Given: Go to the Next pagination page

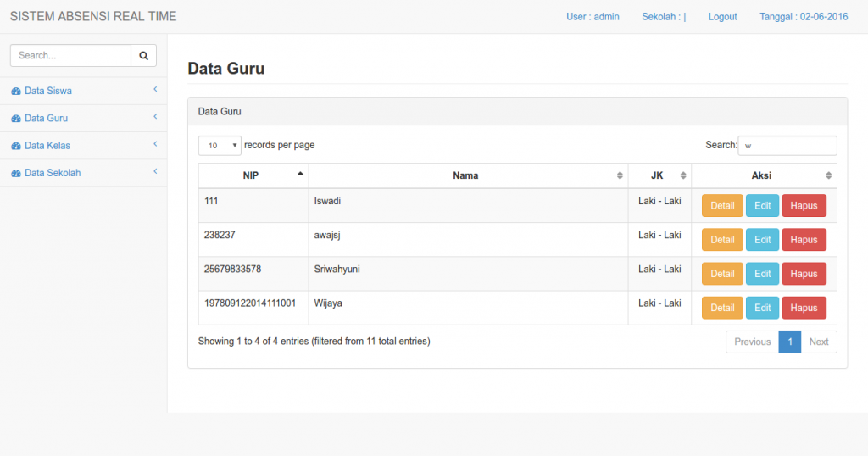Looking at the screenshot, I should pos(818,342).
